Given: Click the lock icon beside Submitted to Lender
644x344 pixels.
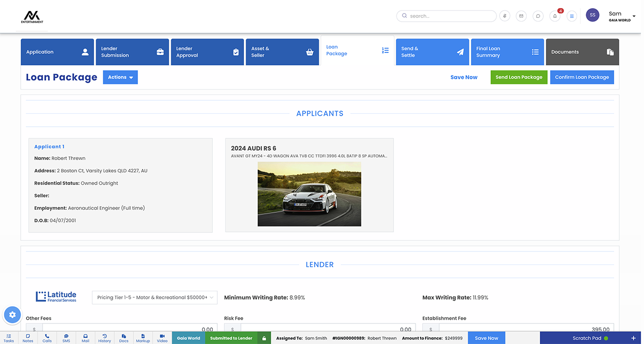Looking at the screenshot, I should [x=264, y=338].
